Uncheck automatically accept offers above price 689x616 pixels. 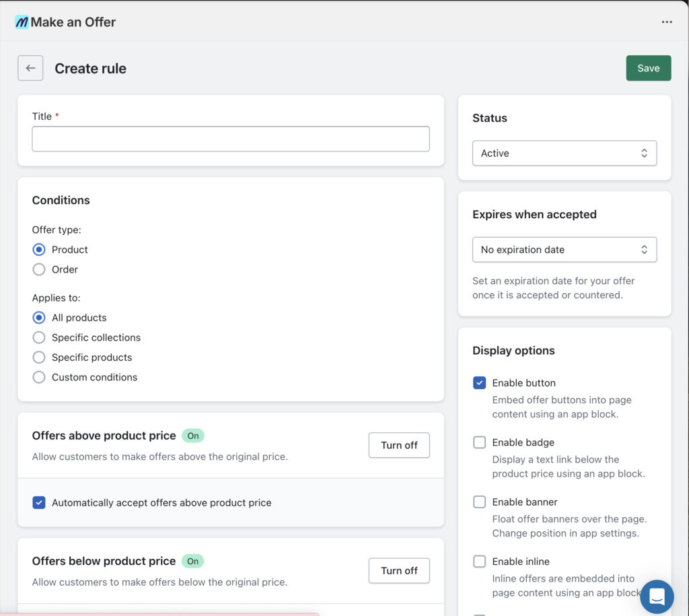point(39,502)
